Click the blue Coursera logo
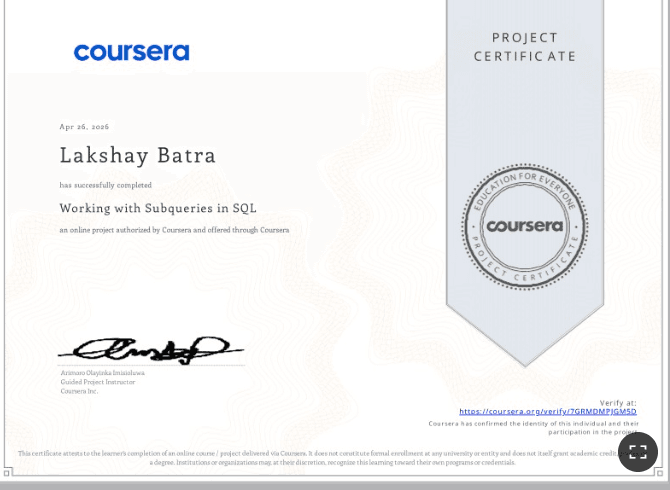Image resolution: width=670 pixels, height=490 pixels. pyautogui.click(x=132, y=52)
